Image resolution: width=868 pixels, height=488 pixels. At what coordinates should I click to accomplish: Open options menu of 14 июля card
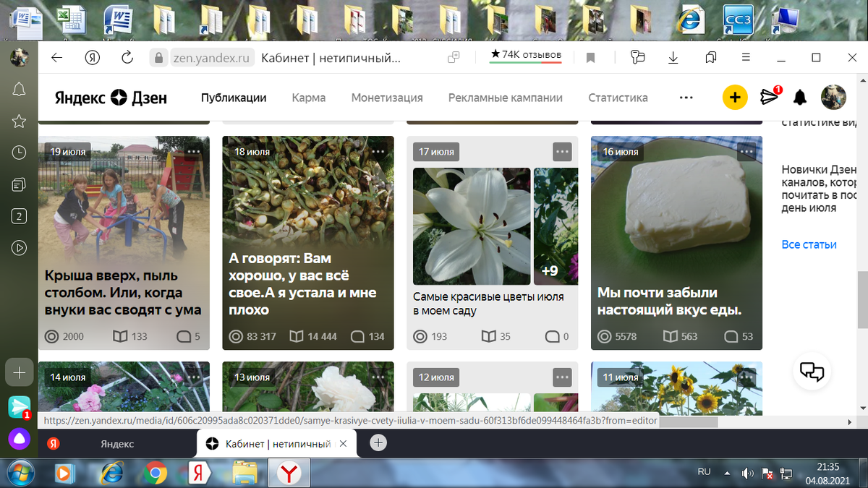pyautogui.click(x=193, y=377)
